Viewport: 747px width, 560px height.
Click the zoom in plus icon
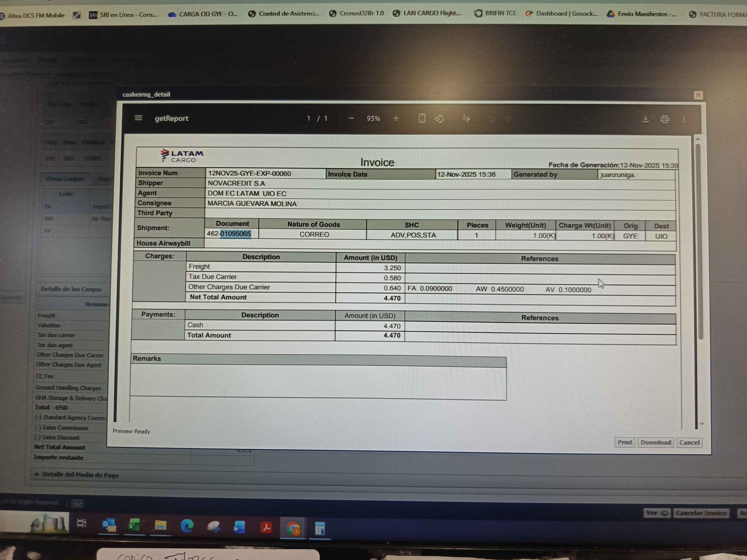tap(396, 119)
